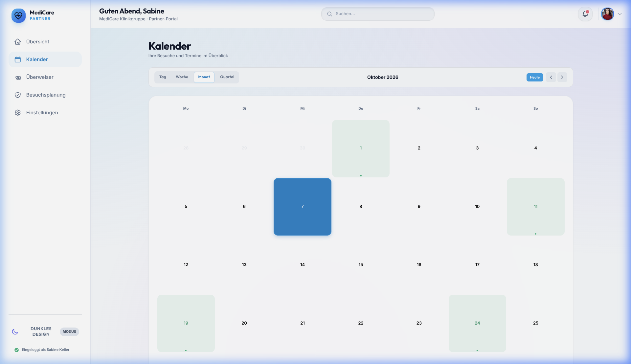Select October 16 in the calendar
631x364 pixels.
pos(419,265)
